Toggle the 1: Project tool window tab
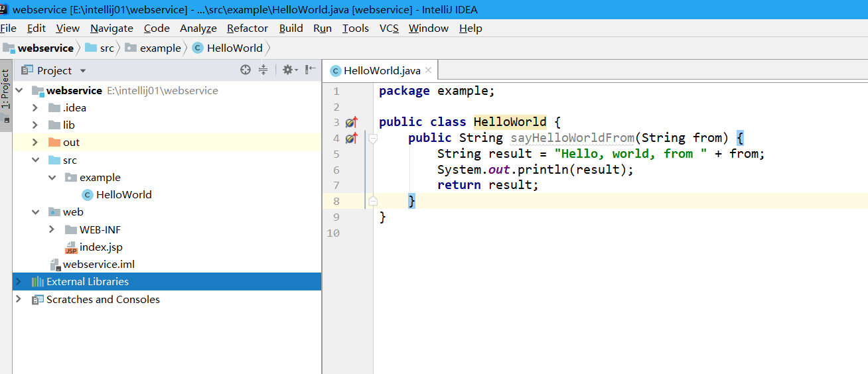Screen dimensions: 868x374 6,95
